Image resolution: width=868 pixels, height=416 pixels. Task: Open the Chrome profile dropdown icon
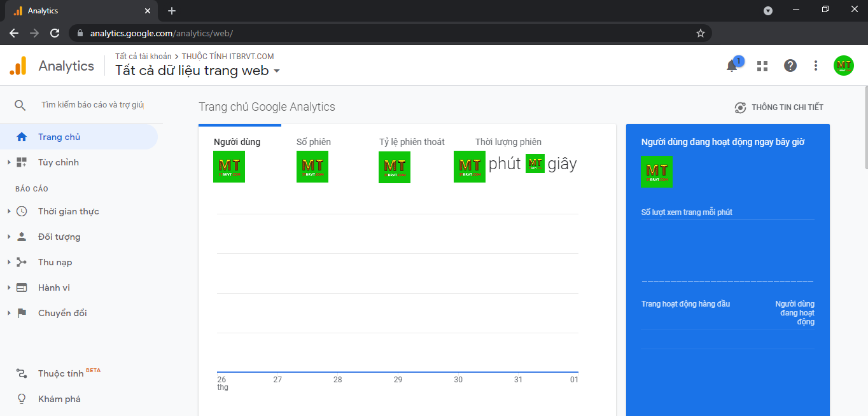click(x=768, y=11)
